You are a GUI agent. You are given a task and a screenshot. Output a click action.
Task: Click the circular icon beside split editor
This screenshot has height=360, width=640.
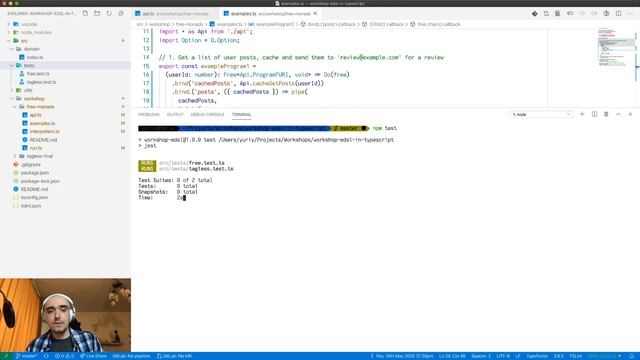click(607, 13)
